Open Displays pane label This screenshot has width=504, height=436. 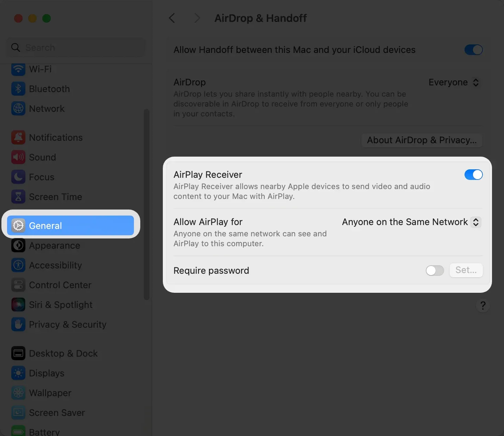coord(47,373)
